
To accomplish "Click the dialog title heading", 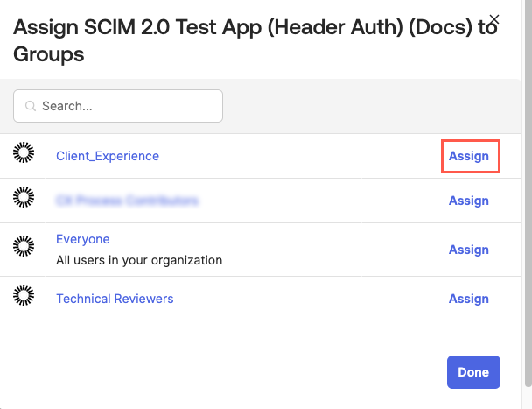I will (255, 40).
